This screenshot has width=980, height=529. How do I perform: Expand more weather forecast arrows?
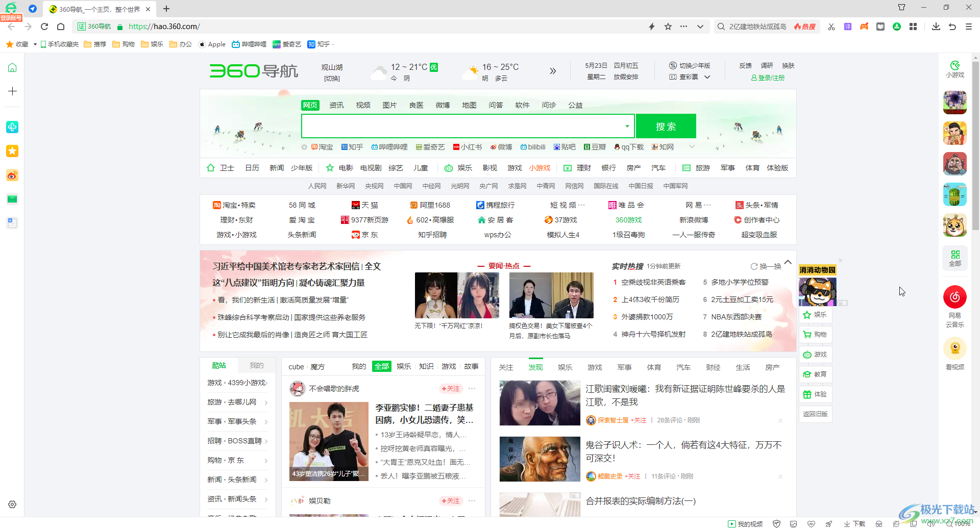click(x=553, y=71)
